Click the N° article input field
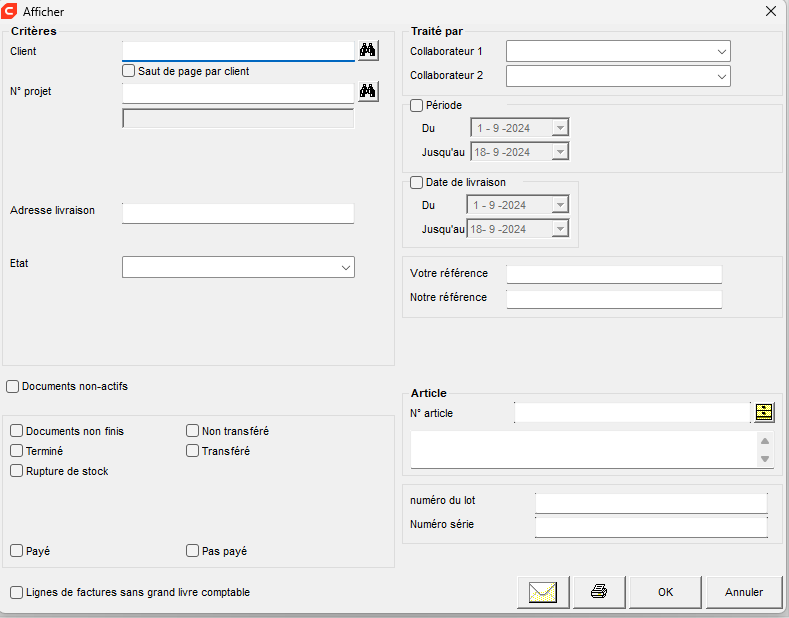 [633, 413]
